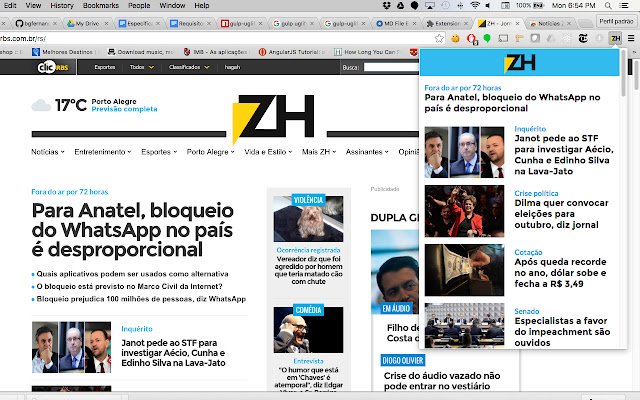This screenshot has height=400, width=640.
Task: Open the Help menu
Action: (202, 5)
